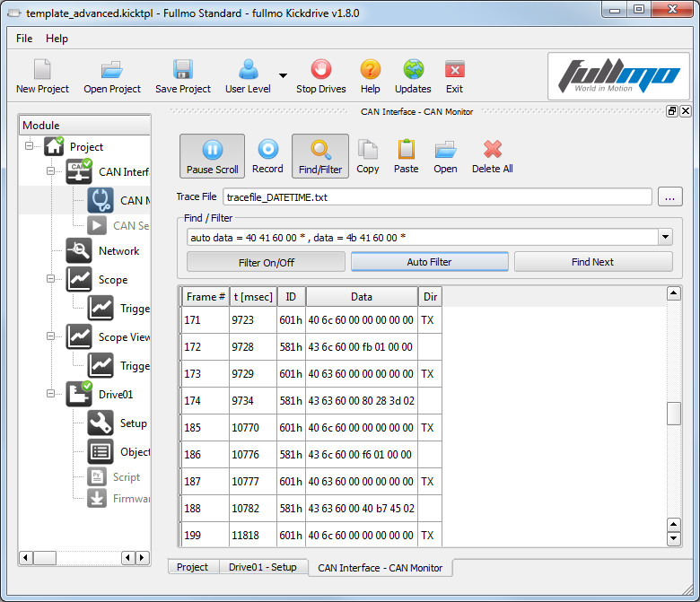Toggle the Pause Scroll button

point(213,156)
